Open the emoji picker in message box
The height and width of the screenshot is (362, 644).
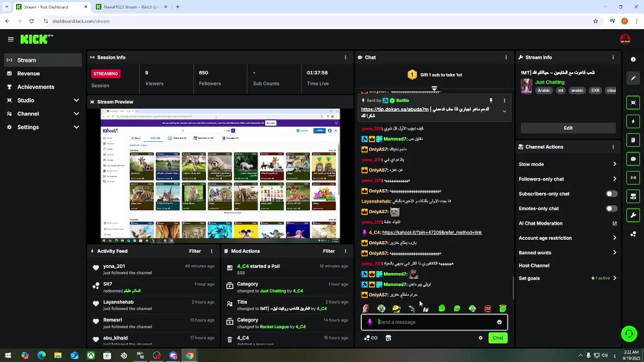click(499, 322)
